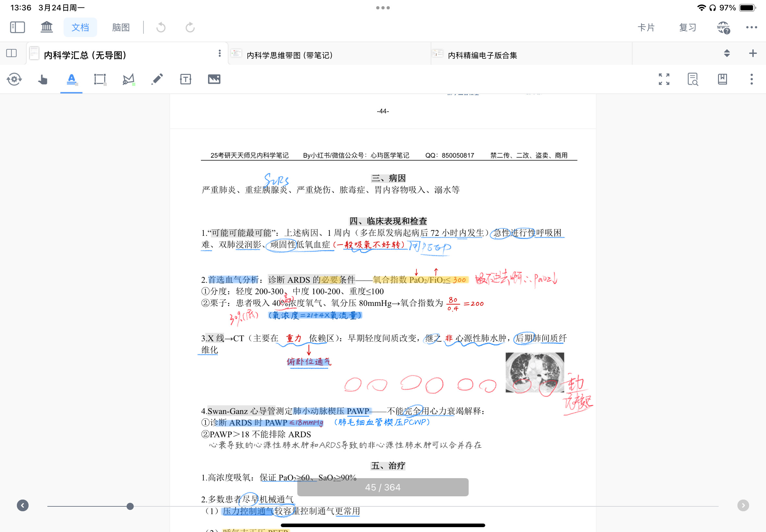Activate the hand pointer tool
This screenshot has width=766, height=532.
[x=43, y=79]
